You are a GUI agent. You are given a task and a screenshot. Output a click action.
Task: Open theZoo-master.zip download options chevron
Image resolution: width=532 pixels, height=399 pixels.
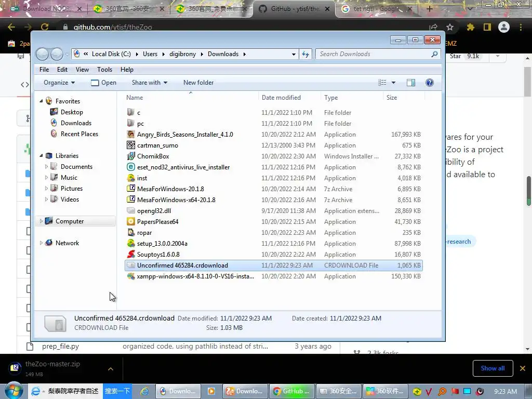[111, 368]
